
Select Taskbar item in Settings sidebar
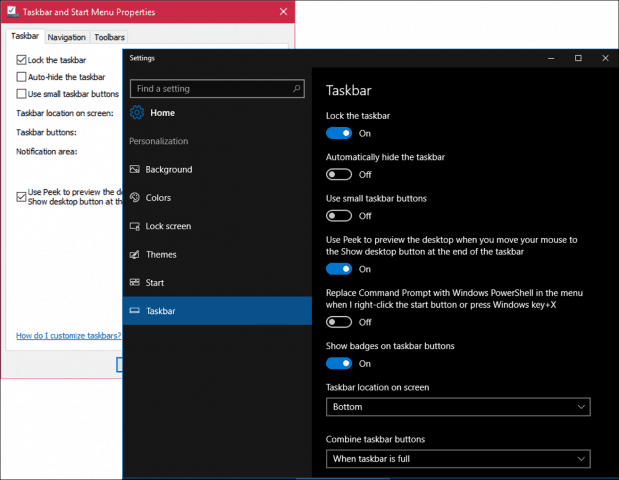217,311
